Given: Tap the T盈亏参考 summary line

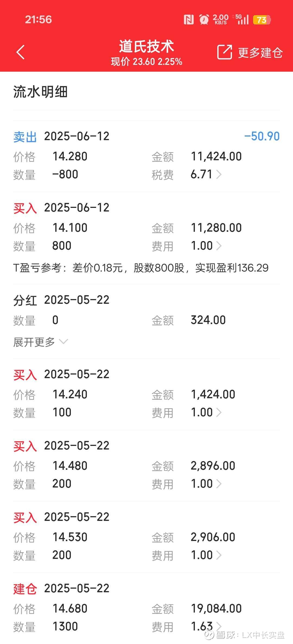Looking at the screenshot, I should coord(141,268).
